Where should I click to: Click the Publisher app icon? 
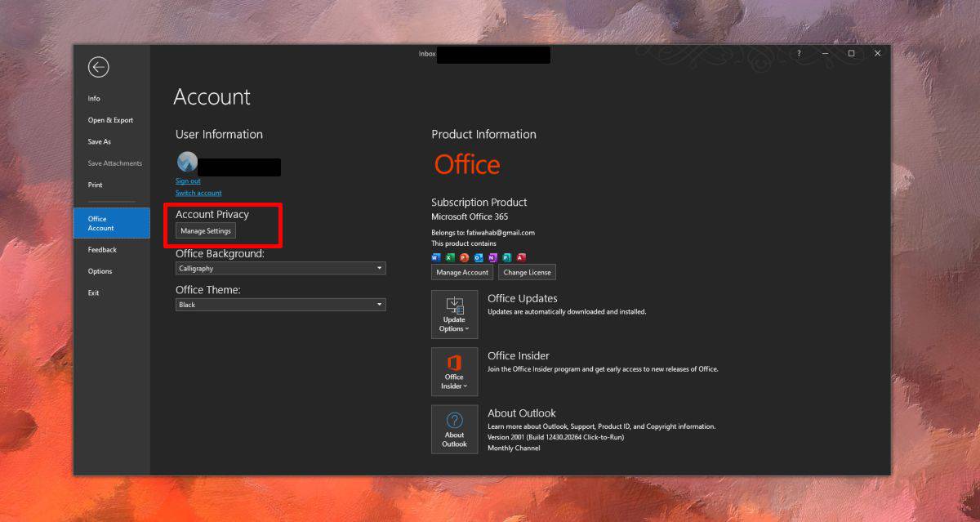coord(506,257)
